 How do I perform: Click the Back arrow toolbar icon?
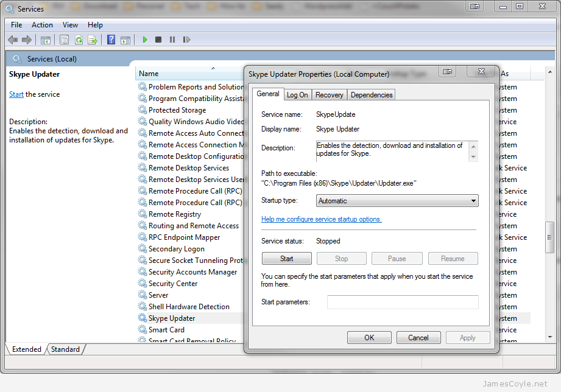point(13,40)
